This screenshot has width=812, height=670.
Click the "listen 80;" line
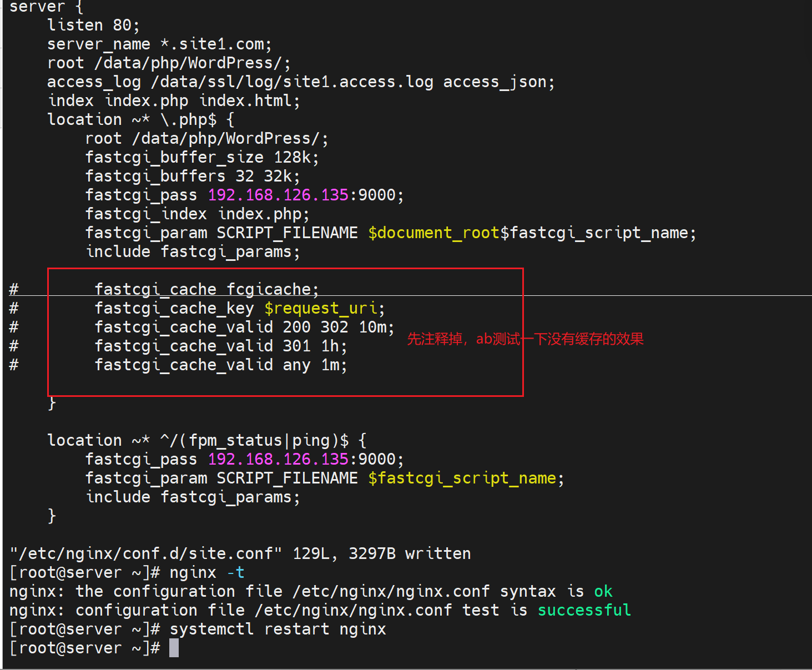(93, 25)
